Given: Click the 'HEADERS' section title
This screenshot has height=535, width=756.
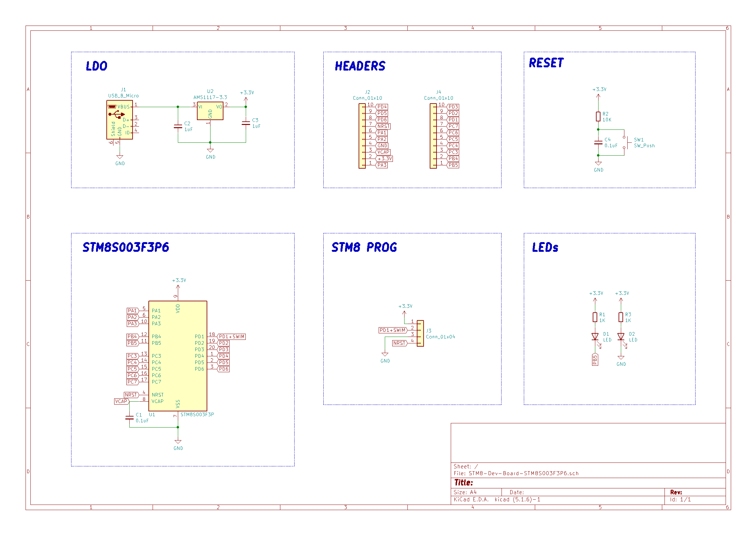Looking at the screenshot, I should coord(360,66).
